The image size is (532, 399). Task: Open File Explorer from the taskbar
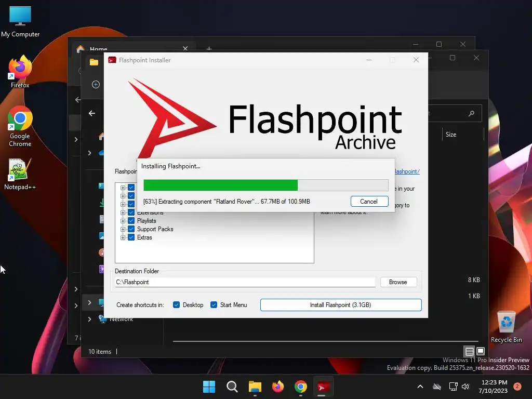click(x=255, y=387)
